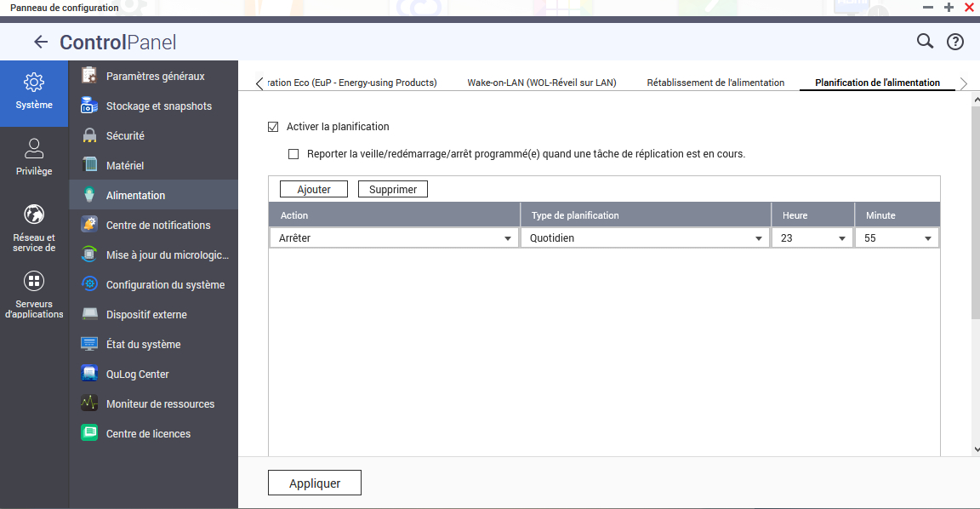Maximize the window with the plus button
This screenshot has width=980, height=509.
coord(949,8)
